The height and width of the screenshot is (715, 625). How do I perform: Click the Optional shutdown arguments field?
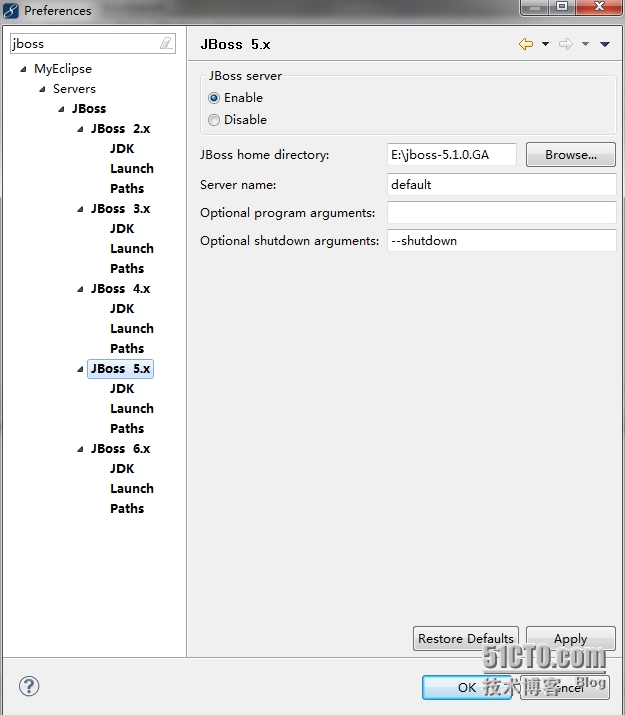pos(501,240)
